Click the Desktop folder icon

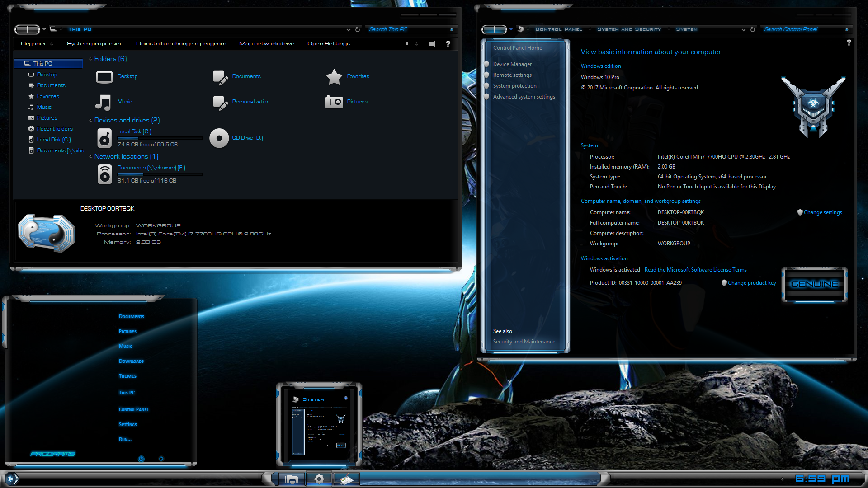pyautogui.click(x=104, y=76)
